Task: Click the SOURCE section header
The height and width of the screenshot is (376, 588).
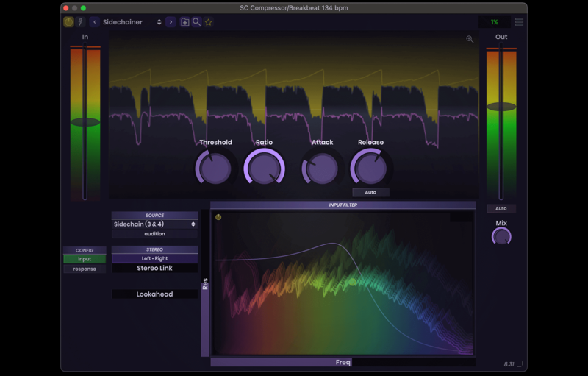Action: 154,216
